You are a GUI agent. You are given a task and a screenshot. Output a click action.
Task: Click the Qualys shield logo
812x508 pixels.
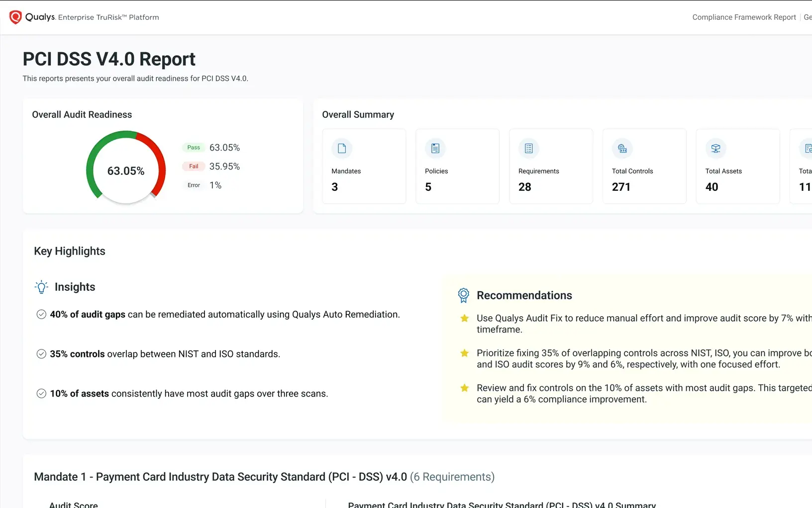click(15, 17)
